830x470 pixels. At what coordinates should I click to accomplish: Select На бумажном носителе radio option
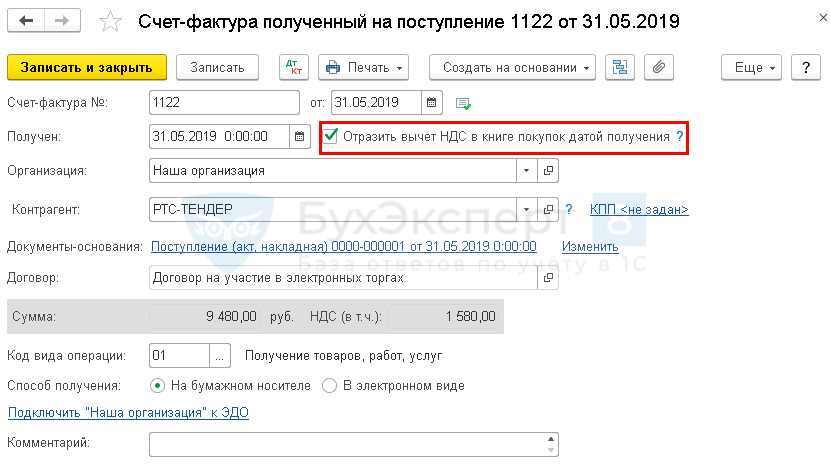pos(157,385)
